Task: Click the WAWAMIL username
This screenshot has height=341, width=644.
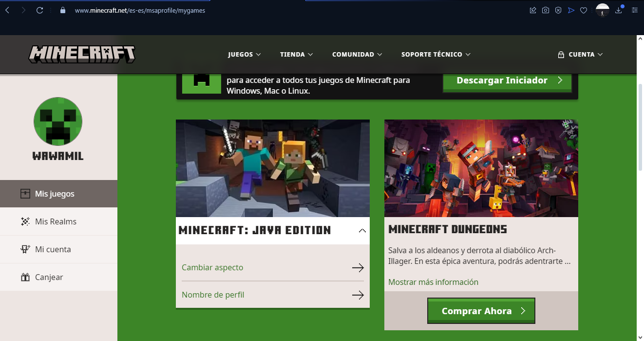Action: [x=58, y=156]
